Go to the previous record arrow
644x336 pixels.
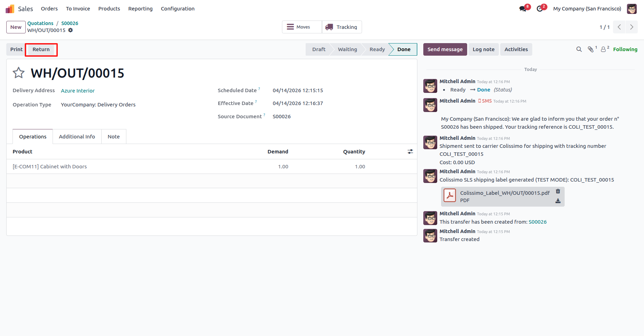pos(619,27)
